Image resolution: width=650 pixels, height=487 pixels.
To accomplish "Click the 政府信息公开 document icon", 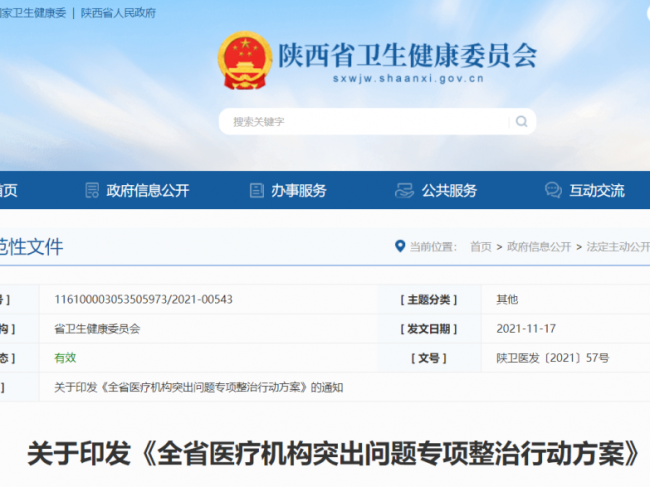I will 92,190.
